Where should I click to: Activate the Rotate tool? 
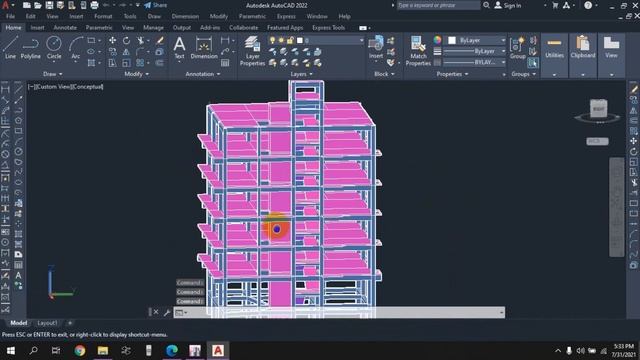pyautogui.click(x=127, y=40)
